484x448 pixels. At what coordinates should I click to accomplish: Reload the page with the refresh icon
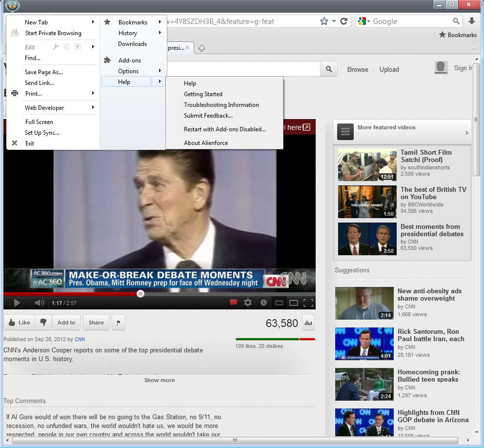[x=344, y=21]
